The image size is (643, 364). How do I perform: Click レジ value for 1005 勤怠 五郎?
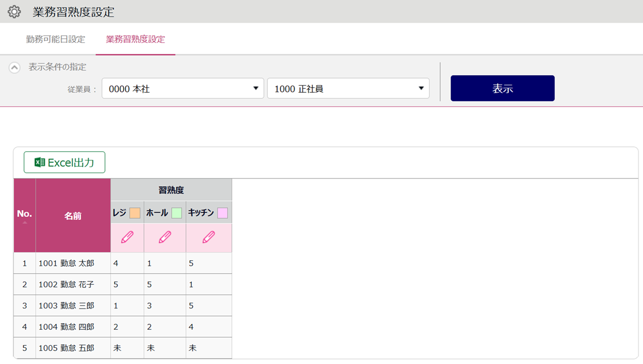117,348
